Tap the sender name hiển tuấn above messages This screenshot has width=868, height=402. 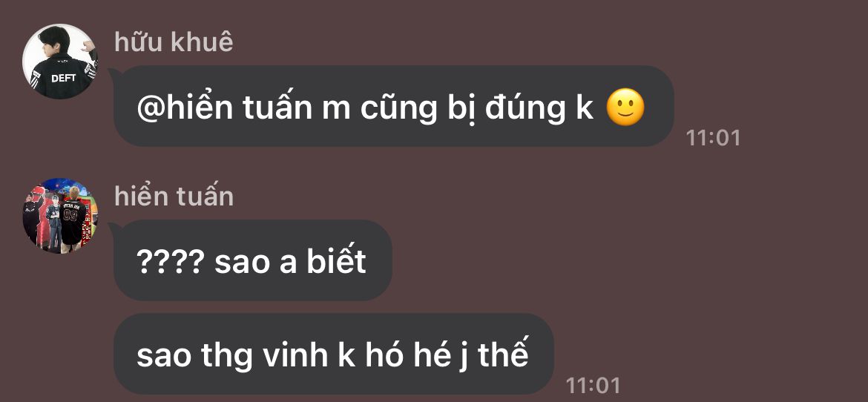pos(174,197)
